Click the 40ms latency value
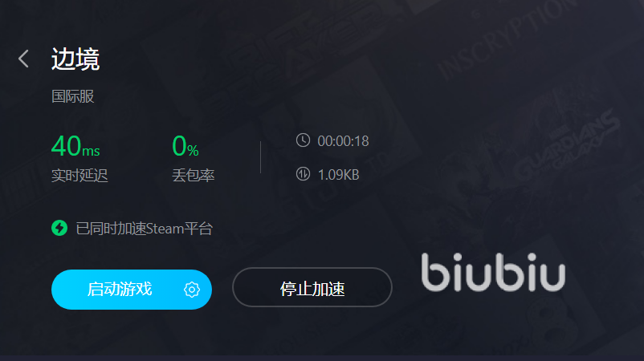 pyautogui.click(x=75, y=146)
